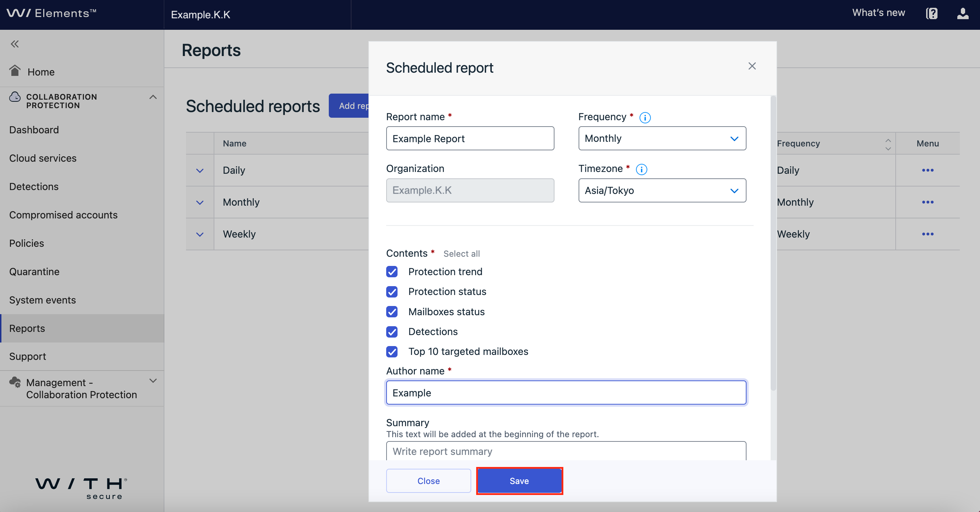Go to Home in the sidebar
The image size is (980, 512).
[x=41, y=72]
